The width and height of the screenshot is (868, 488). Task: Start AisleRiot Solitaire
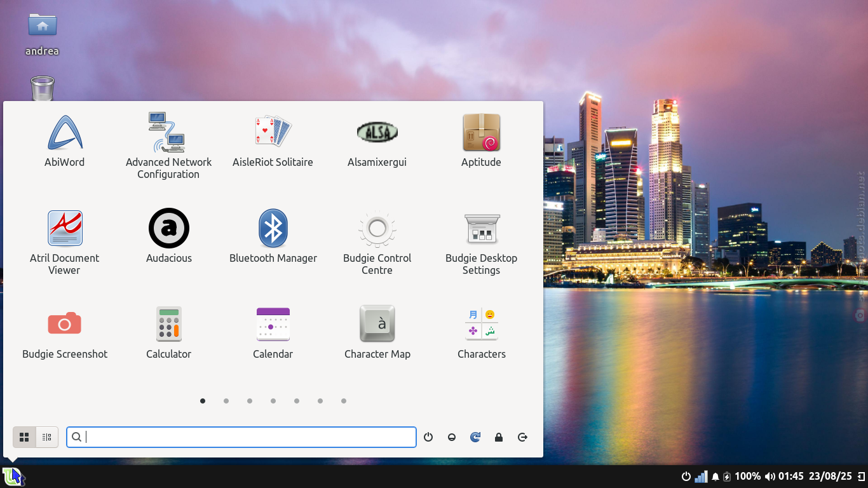[273, 142]
